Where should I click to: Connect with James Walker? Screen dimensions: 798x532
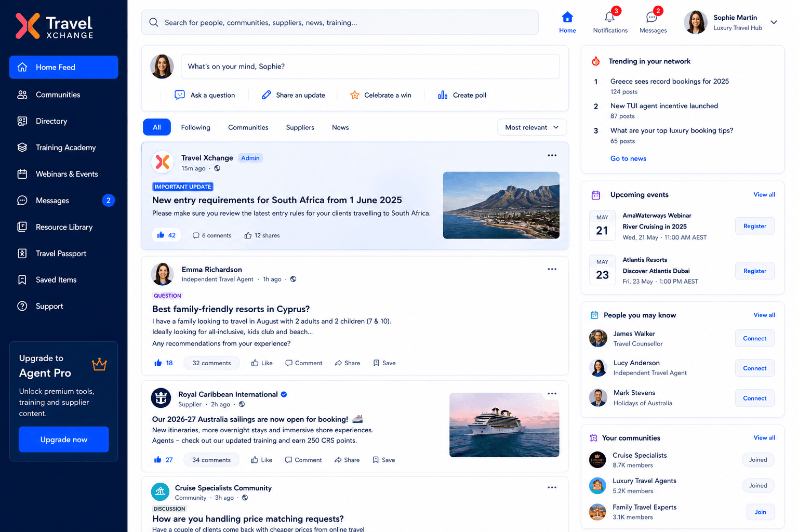click(x=755, y=338)
